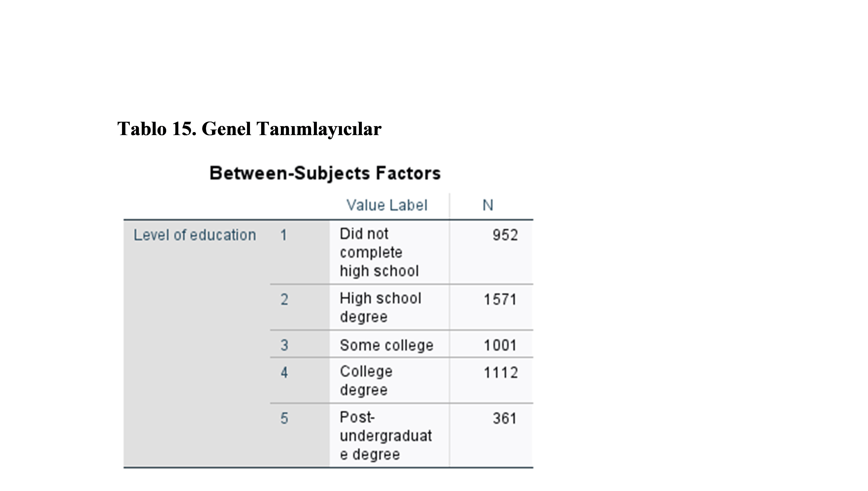Click the College degree label
Image resolution: width=868 pixels, height=491 pixels.
(x=366, y=381)
